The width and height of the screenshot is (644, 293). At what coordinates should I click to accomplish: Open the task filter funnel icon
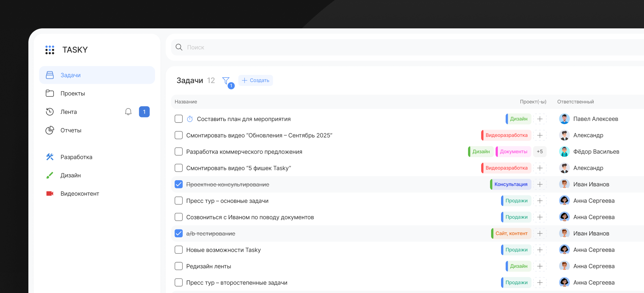pos(226,81)
